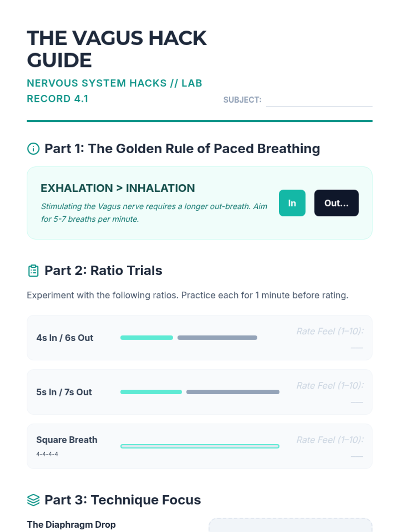Click the gray exhale bar in the 4s/6s row
399x532 pixels.
(x=217, y=337)
